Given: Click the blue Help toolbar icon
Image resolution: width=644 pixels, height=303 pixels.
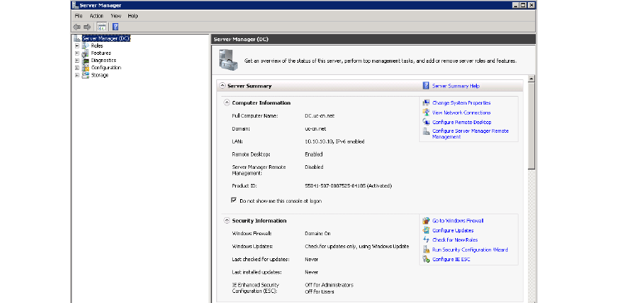Looking at the screenshot, I should (x=115, y=27).
